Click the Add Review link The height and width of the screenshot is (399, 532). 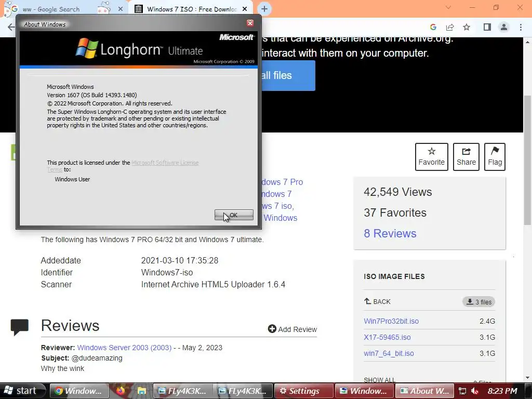(292, 329)
